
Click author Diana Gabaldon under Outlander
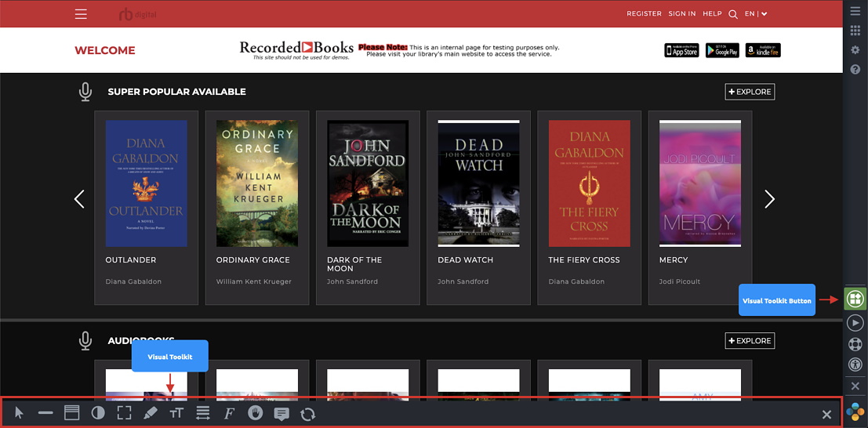133,281
